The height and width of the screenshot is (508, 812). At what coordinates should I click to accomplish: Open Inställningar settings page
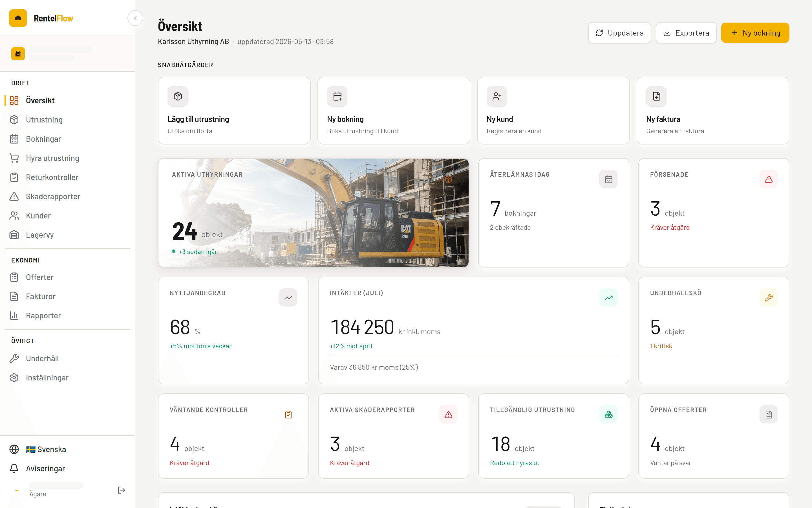point(67,378)
